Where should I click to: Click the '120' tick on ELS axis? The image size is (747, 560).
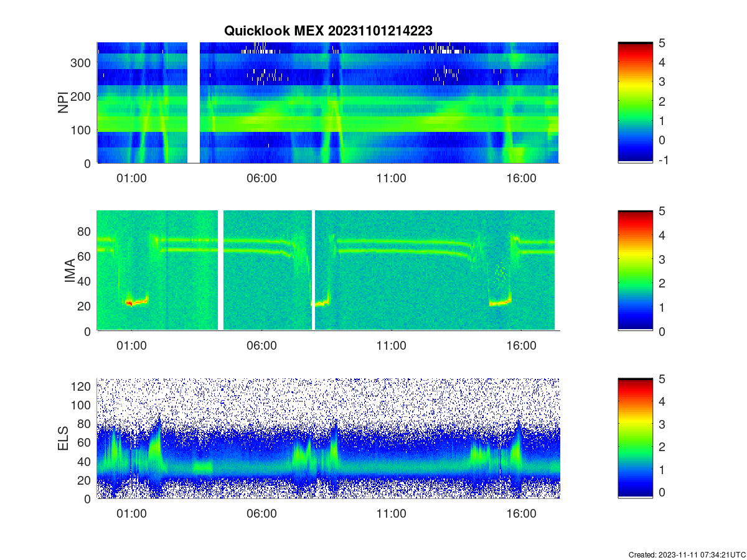point(82,386)
